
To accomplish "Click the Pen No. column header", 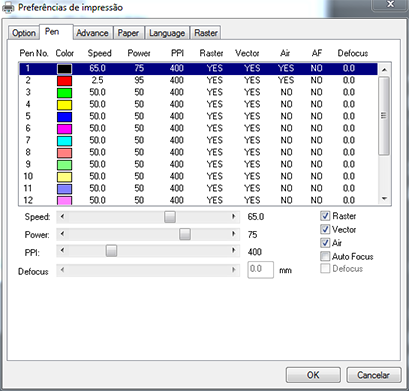I will [x=34, y=53].
